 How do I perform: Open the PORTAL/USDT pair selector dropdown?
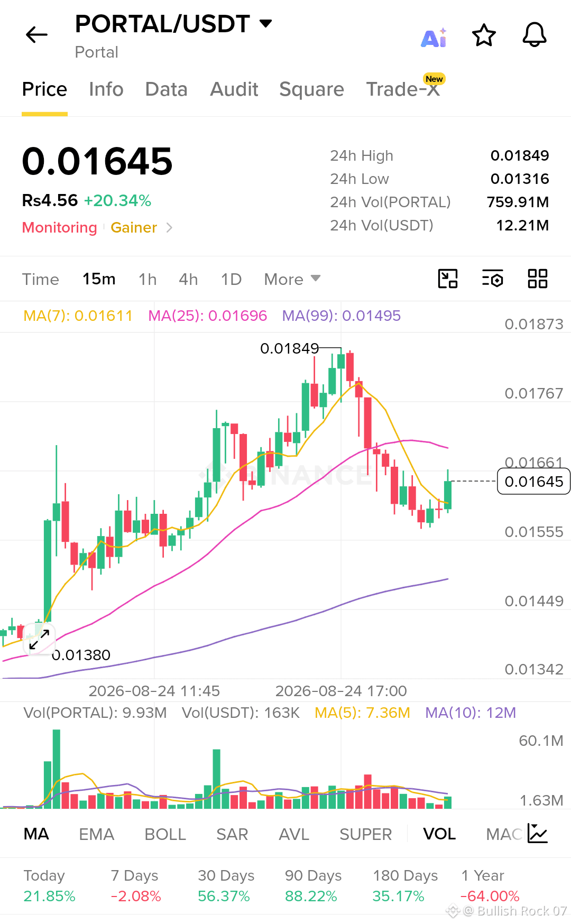173,24
